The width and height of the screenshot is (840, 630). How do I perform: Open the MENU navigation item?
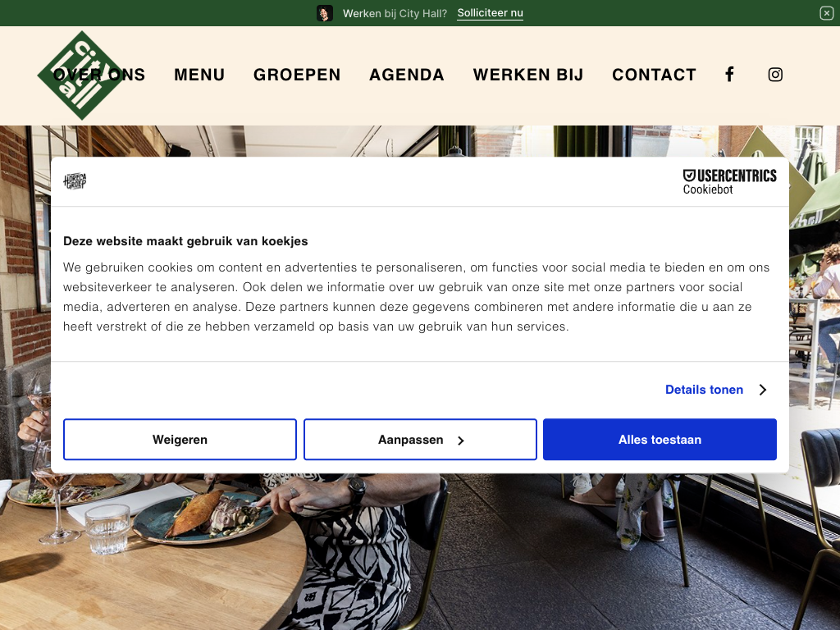(x=199, y=75)
